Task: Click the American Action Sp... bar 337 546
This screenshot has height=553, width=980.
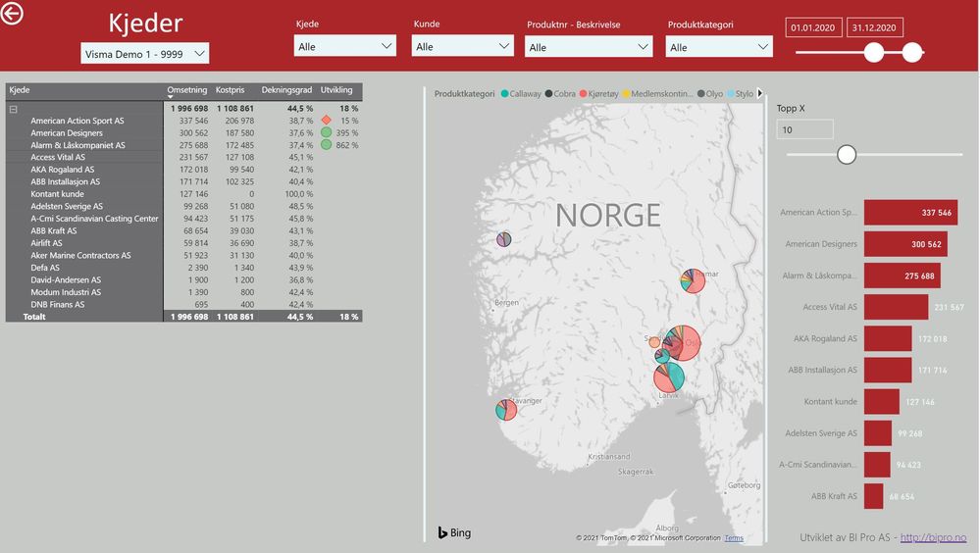Action: click(910, 213)
